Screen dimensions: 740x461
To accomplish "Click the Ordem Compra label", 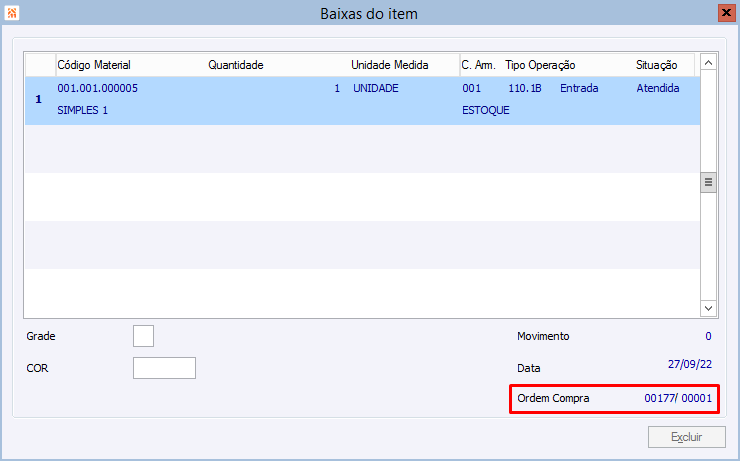I will pos(553,398).
